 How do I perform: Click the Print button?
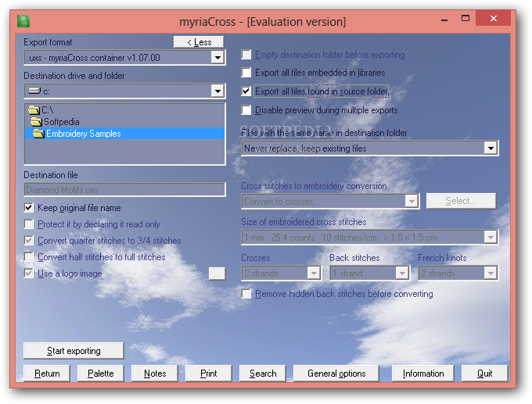pyautogui.click(x=209, y=374)
